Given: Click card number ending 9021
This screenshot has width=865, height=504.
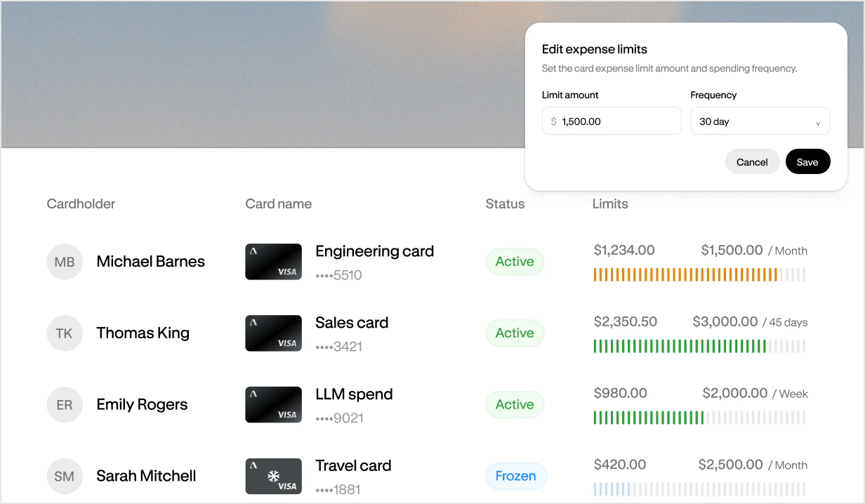Looking at the screenshot, I should (x=340, y=418).
